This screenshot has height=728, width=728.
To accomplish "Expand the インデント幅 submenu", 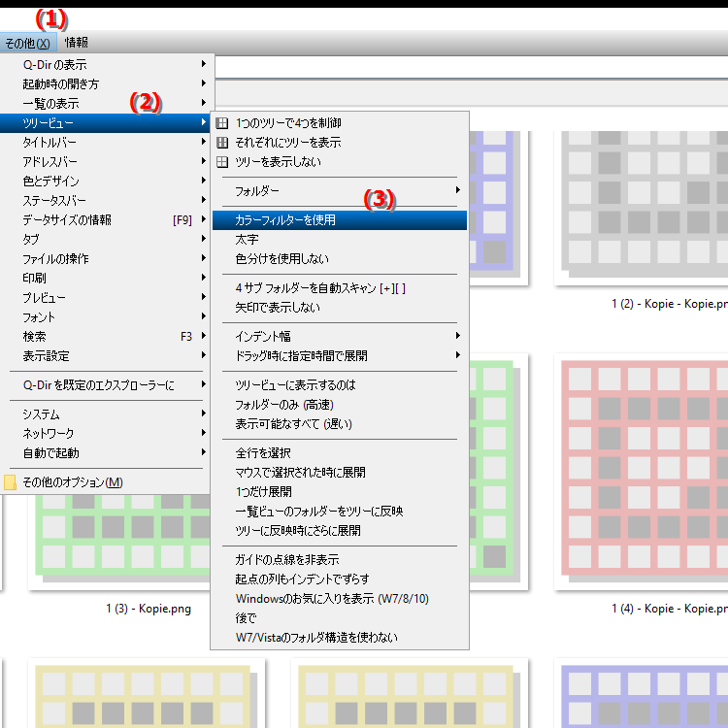I will coord(340,337).
